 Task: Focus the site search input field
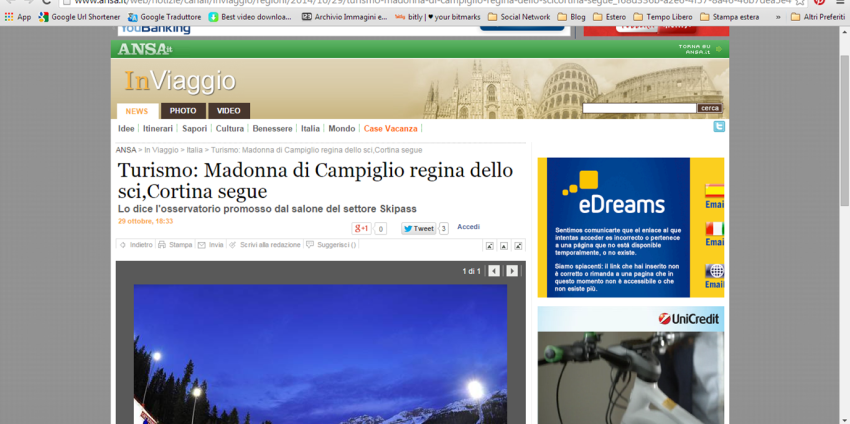[639, 108]
